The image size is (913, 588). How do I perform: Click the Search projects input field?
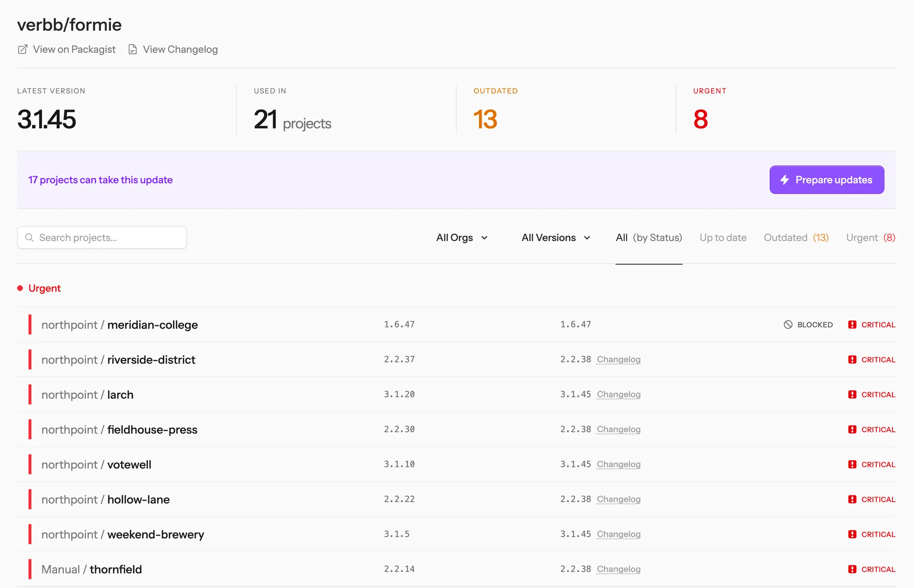tap(102, 237)
